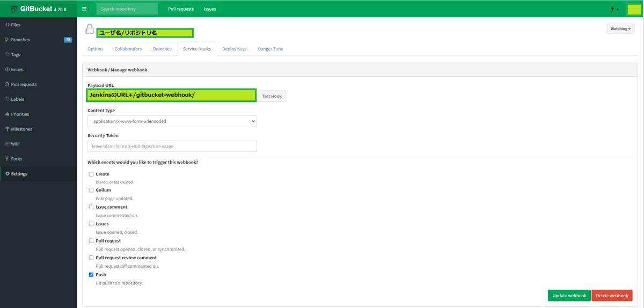This screenshot has height=308, width=644.
Task: Click the Security Token input field
Action: [172, 146]
